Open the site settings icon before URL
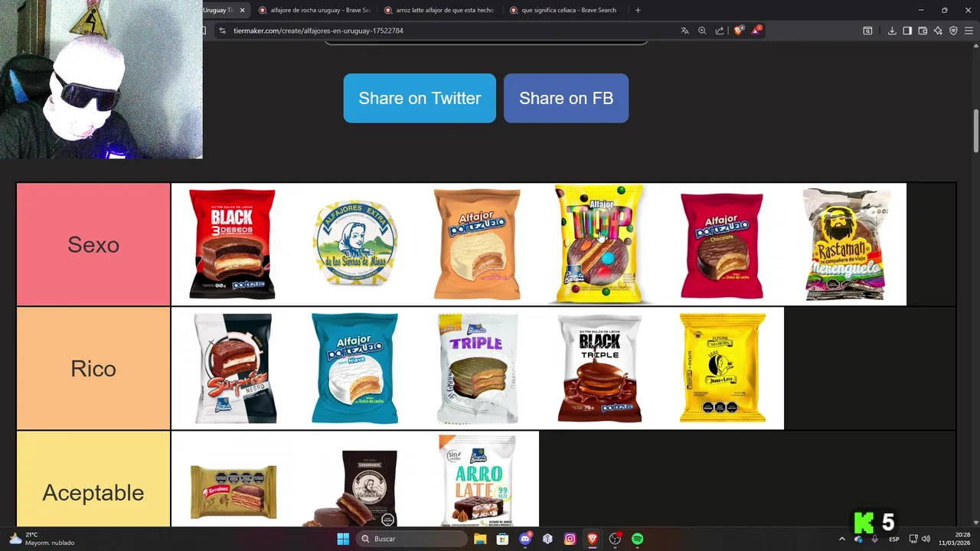Screen dimensions: 980x551 [221, 31]
